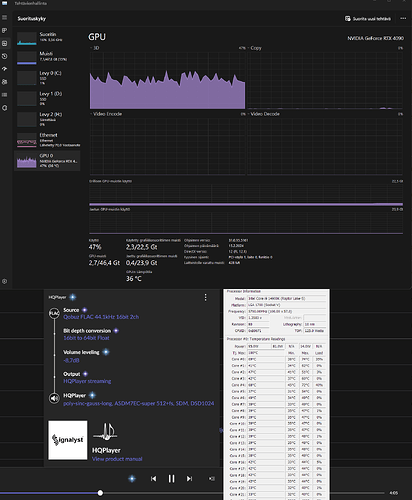Open Services icon in Task Manager sidebar
Screen dimensions: 412x500
point(5,108)
